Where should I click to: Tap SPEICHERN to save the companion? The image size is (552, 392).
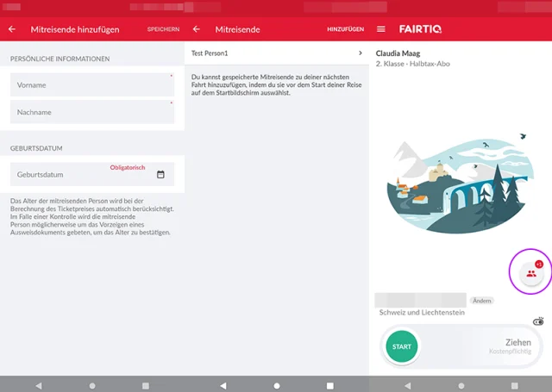(163, 29)
